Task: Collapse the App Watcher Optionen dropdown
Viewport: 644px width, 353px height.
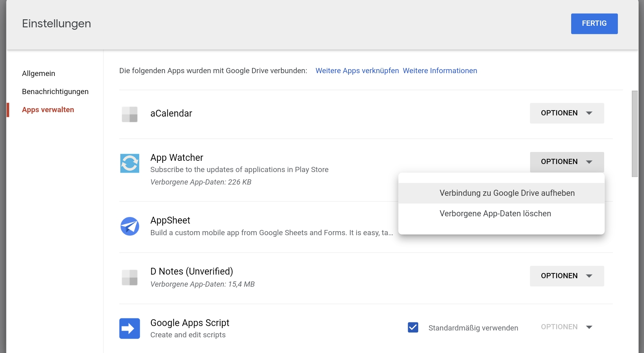Action: (x=566, y=162)
